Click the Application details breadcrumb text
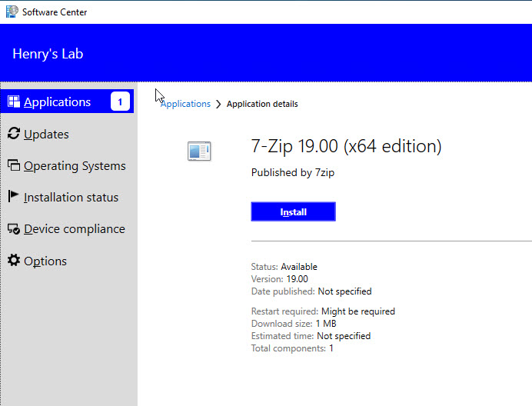Screen dimensions: 532x406 (262, 104)
